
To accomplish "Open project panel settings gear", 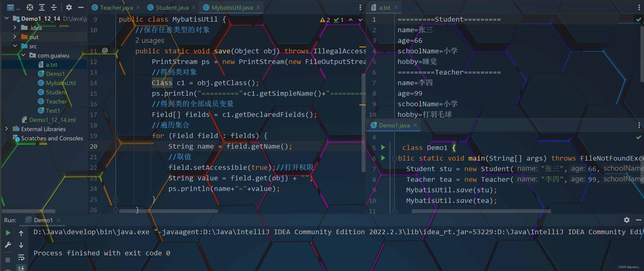I will (69, 8).
